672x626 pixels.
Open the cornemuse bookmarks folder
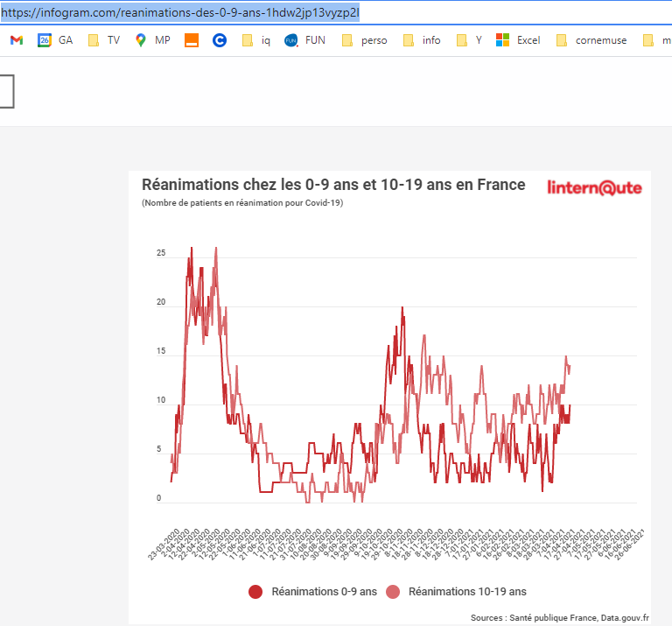[x=591, y=40]
